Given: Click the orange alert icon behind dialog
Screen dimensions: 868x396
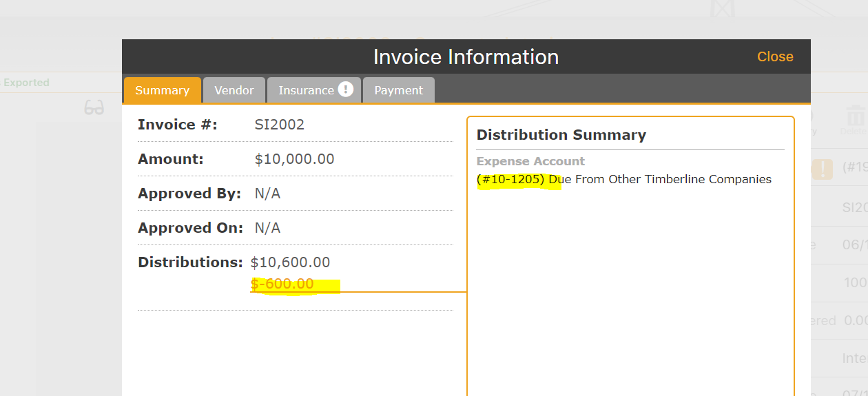Looking at the screenshot, I should [823, 168].
